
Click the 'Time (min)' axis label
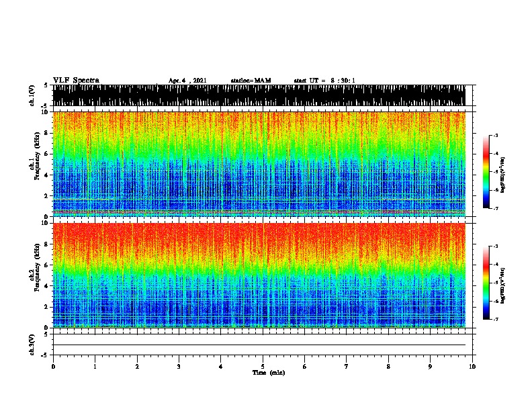pyautogui.click(x=269, y=373)
